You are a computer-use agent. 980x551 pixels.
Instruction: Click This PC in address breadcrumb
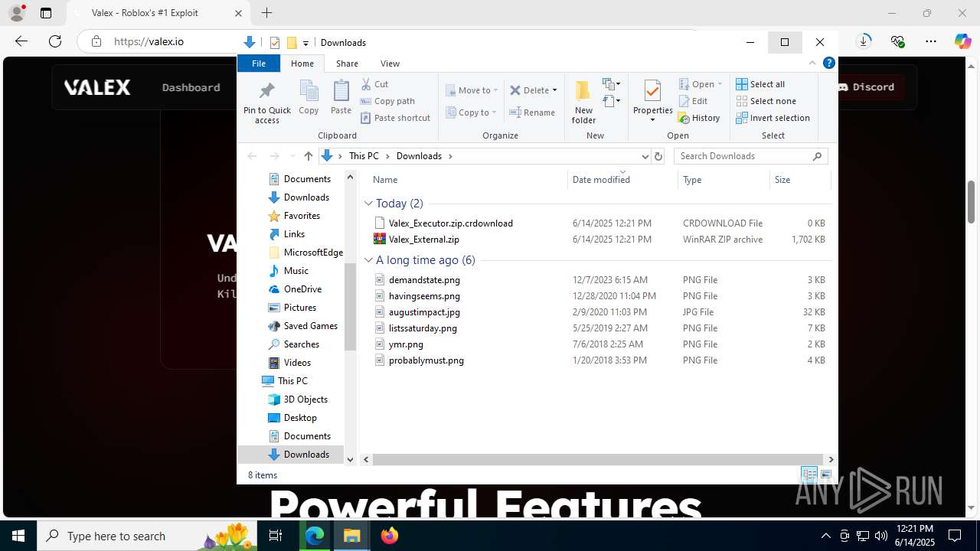point(364,156)
